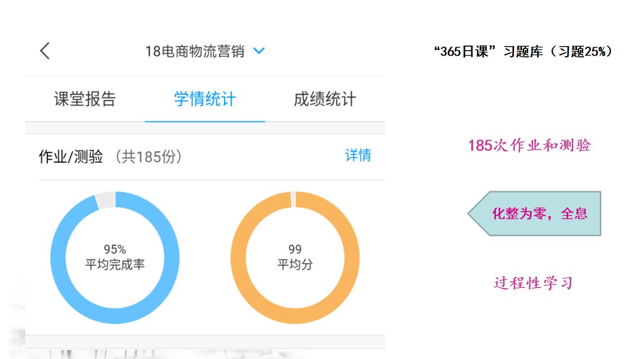Screen dimensions: 644x359
Task: Click the gray incomplete segment of blue ring
Action: [105, 200]
